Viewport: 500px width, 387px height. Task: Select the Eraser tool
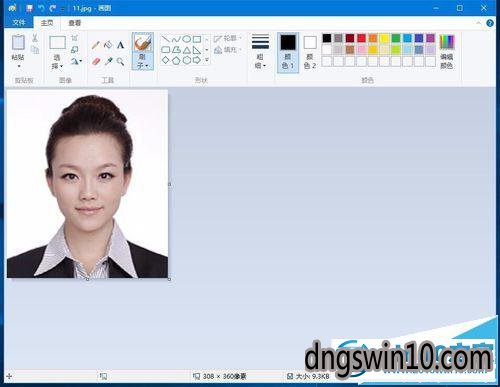point(96,61)
